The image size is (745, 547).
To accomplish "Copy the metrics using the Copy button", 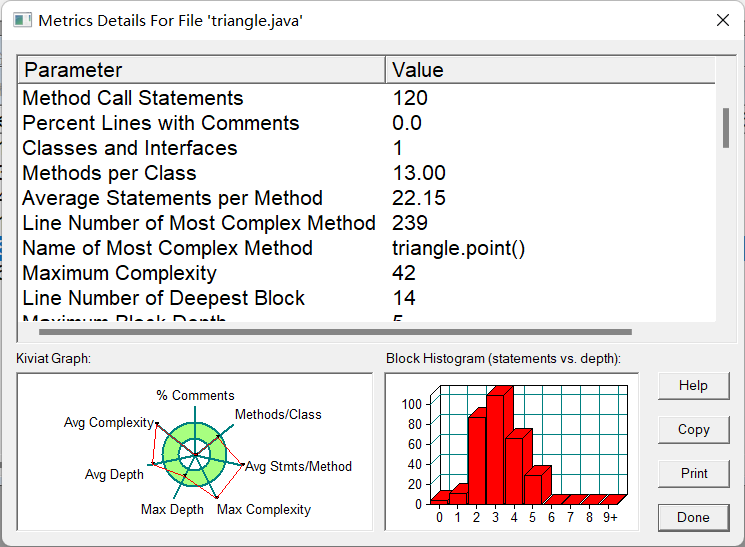I will 693,430.
